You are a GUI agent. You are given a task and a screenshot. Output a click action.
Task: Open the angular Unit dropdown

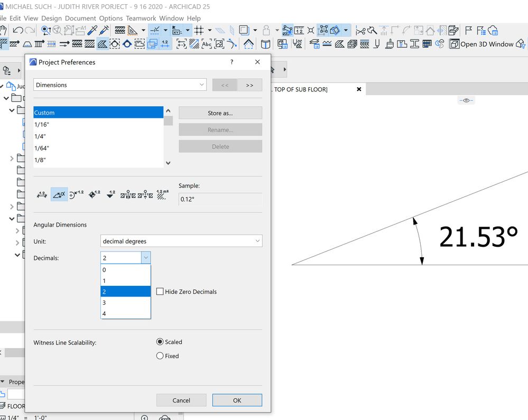coord(181,241)
